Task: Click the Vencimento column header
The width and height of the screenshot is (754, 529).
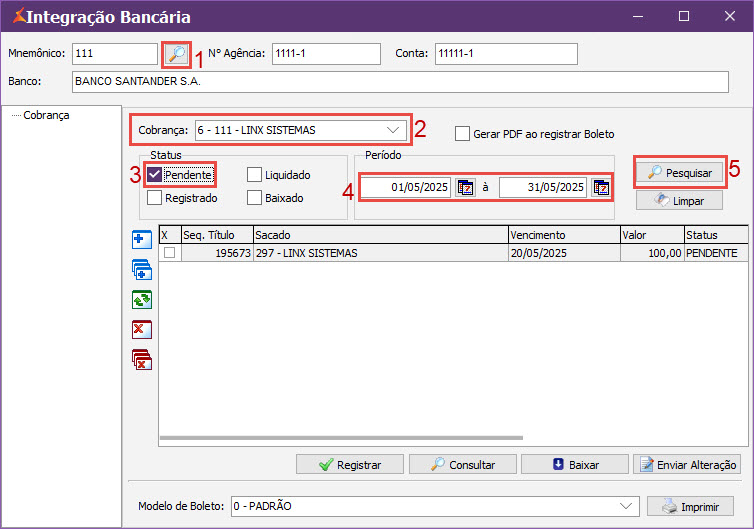Action: pyautogui.click(x=565, y=235)
